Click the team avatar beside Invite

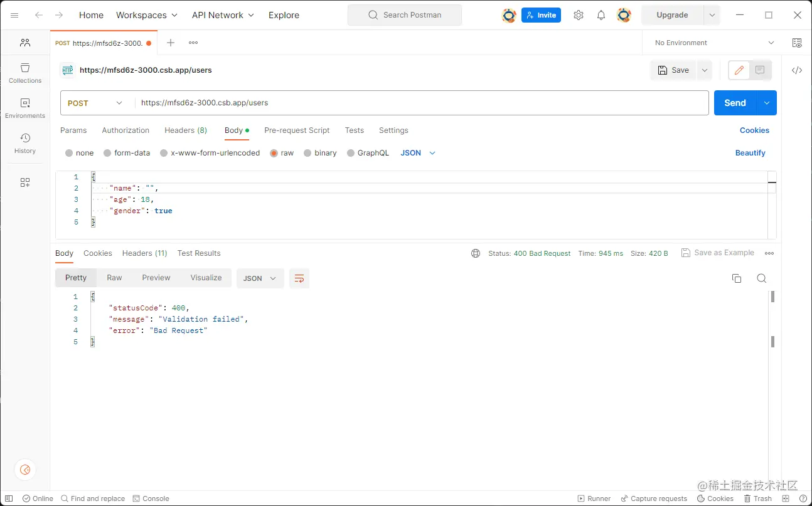509,15
